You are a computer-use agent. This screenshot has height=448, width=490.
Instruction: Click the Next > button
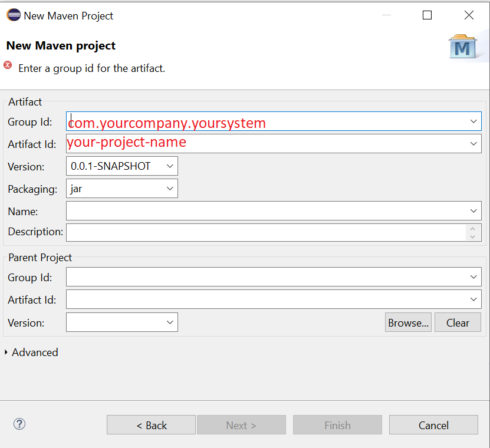click(241, 425)
